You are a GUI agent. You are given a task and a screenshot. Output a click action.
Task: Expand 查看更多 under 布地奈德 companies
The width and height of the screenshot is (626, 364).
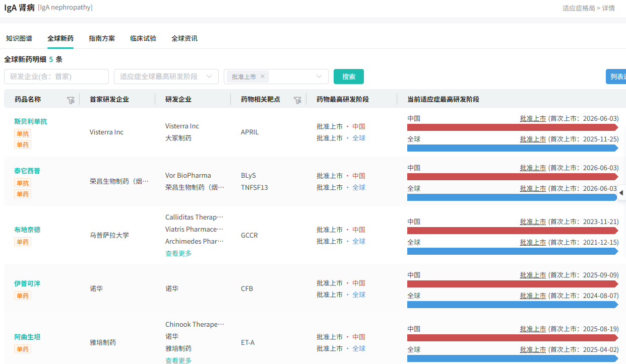point(178,253)
